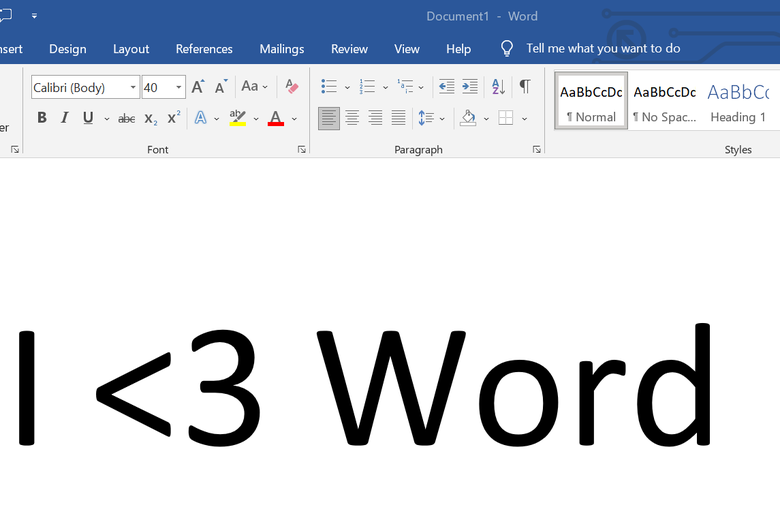This screenshot has height=520, width=780.
Task: Click the Increase Font Size icon
Action: (x=198, y=87)
